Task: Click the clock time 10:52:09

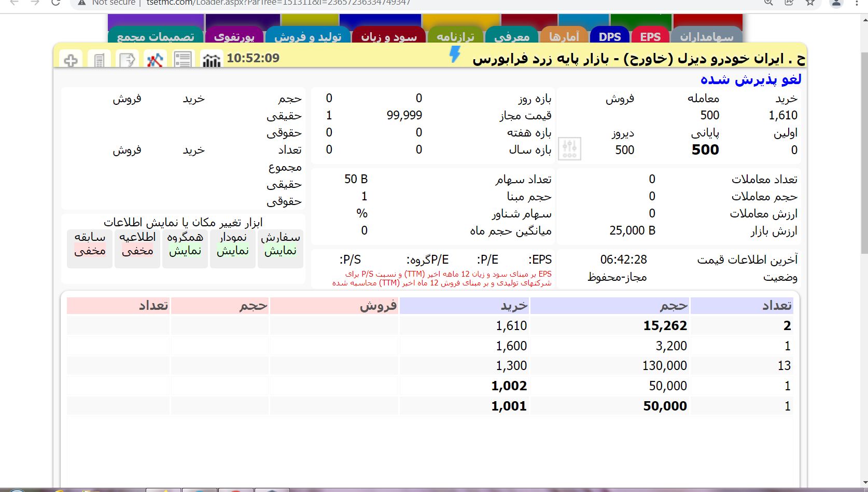Action: 253,58
